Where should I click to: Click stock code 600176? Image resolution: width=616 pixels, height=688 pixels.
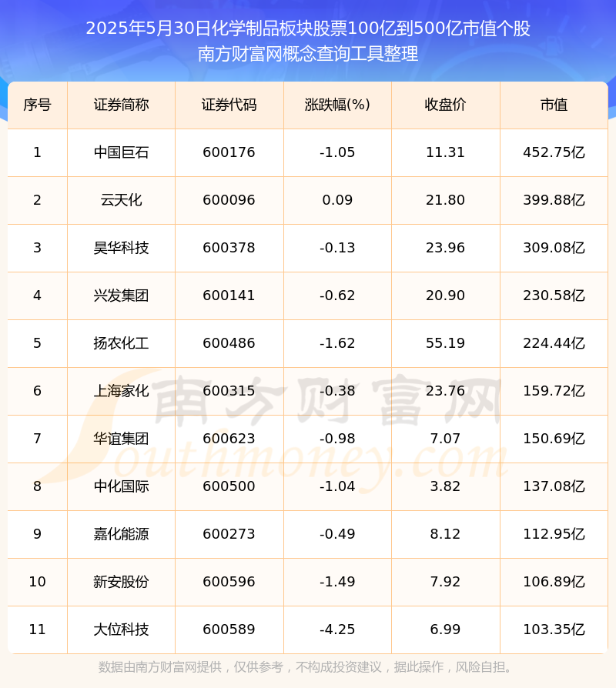229,152
